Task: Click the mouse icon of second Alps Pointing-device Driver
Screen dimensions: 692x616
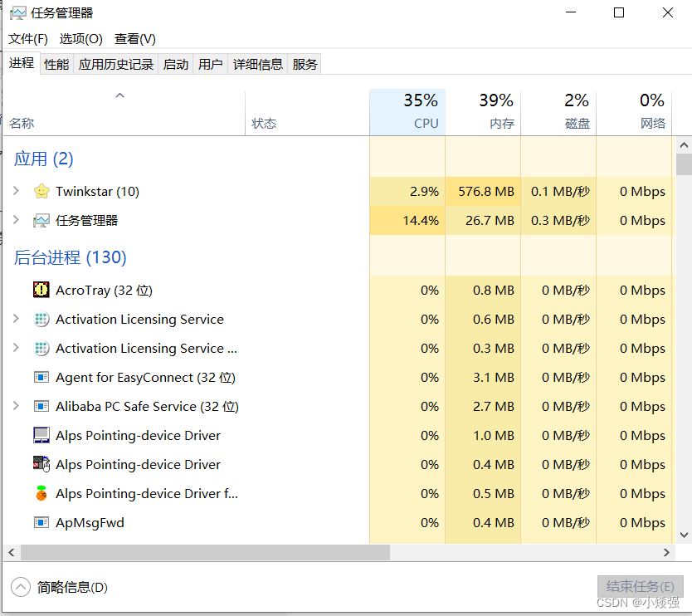Action: 41,463
